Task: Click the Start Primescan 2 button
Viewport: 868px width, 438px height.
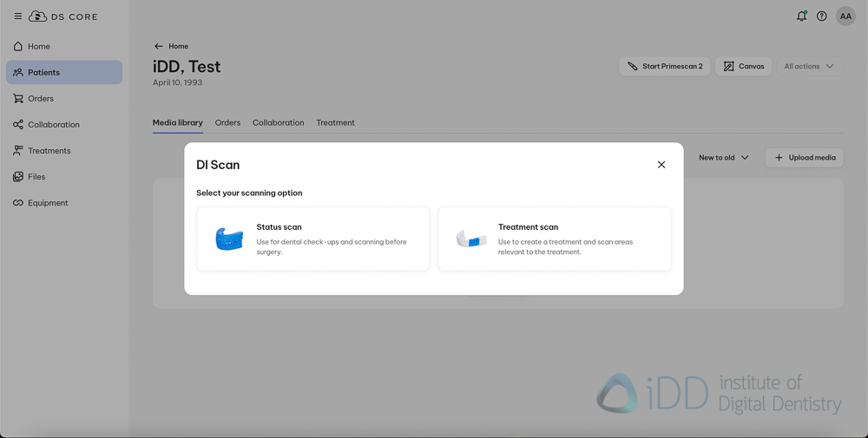Action: point(665,67)
